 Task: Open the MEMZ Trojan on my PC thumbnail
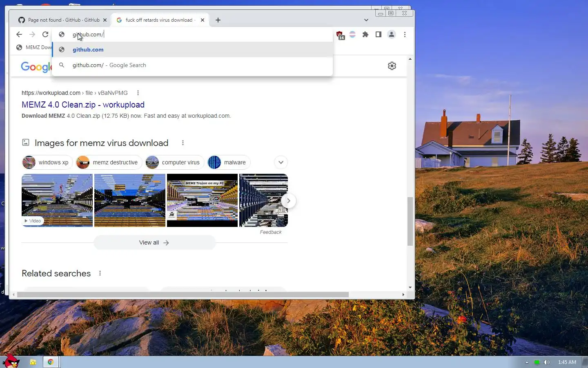tap(202, 200)
